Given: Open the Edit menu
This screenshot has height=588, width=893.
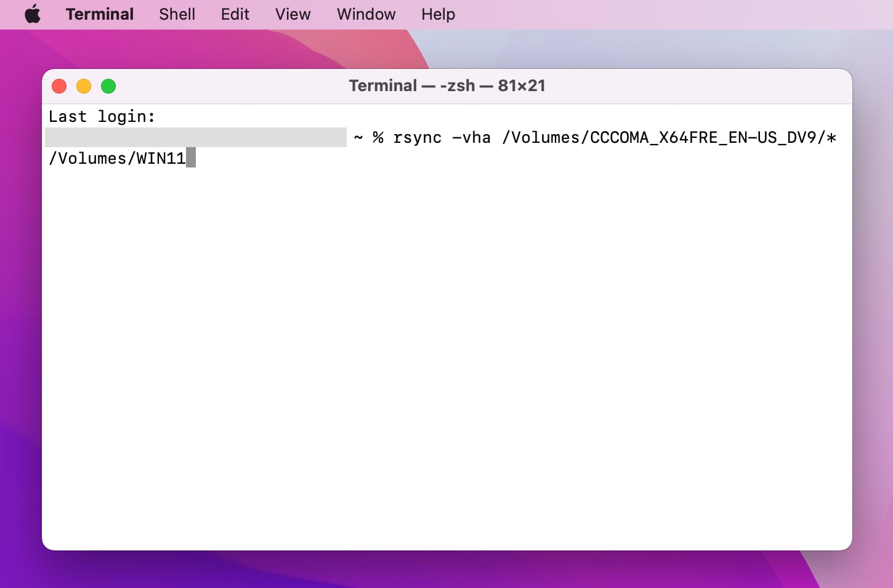Looking at the screenshot, I should (235, 14).
